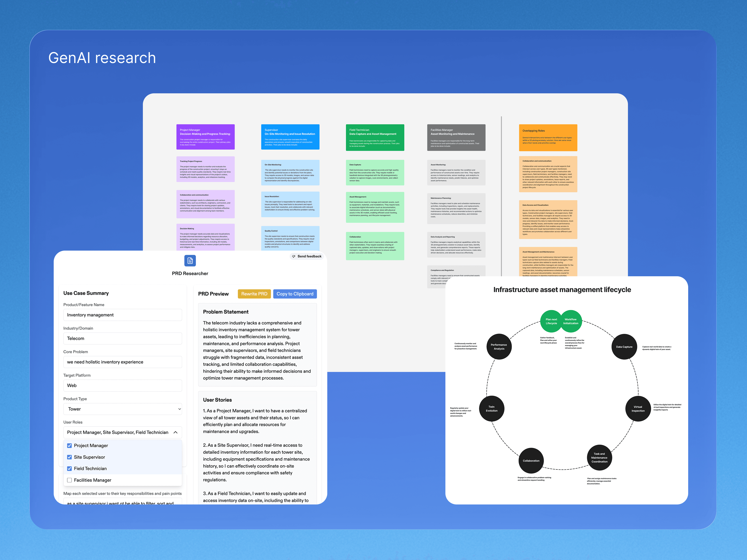Select the Virtual Inspection lifecycle node
Screen dimensions: 747x560
point(638,409)
